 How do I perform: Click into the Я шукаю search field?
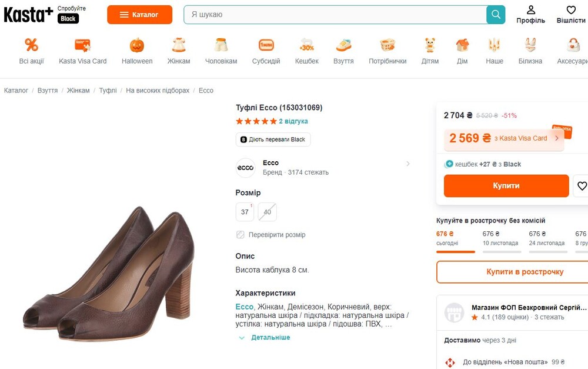(x=335, y=15)
